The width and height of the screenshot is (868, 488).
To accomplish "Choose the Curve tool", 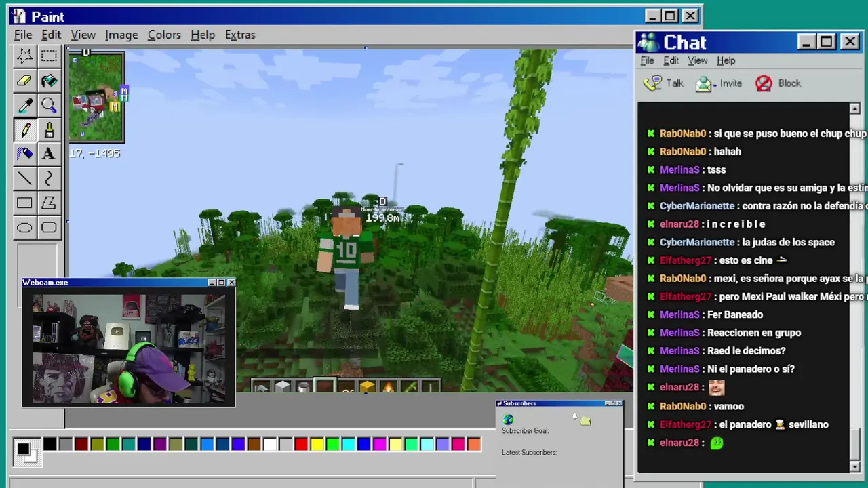I will click(x=49, y=178).
